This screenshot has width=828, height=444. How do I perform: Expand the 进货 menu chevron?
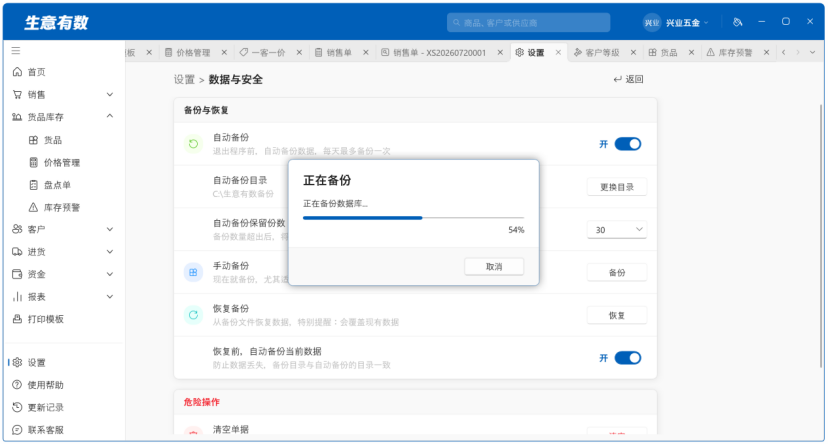pos(110,252)
